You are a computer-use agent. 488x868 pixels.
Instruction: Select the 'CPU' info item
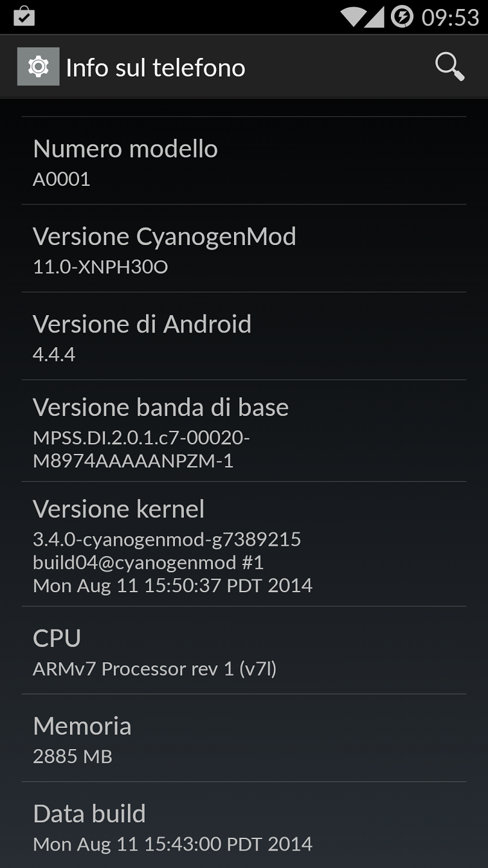coord(244,650)
